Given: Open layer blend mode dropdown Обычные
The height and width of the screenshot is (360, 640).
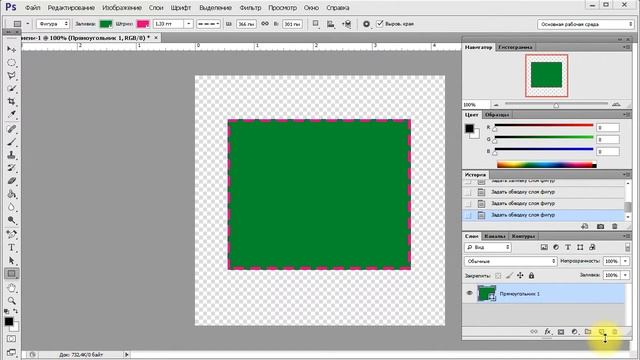Looking at the screenshot, I should [x=511, y=261].
